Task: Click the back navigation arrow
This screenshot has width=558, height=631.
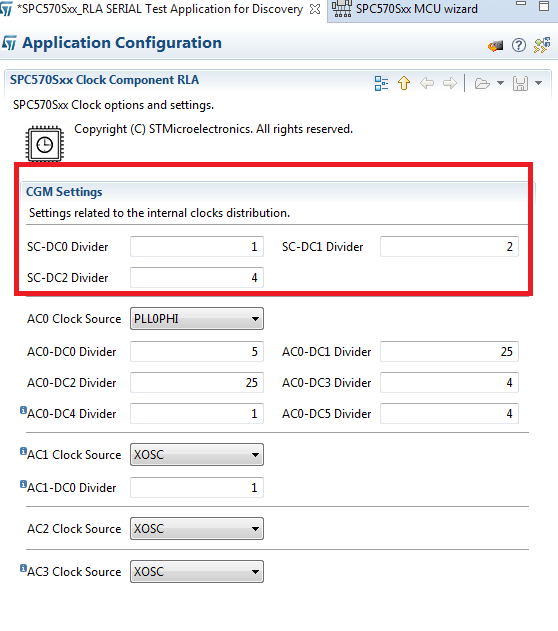Action: tap(427, 83)
